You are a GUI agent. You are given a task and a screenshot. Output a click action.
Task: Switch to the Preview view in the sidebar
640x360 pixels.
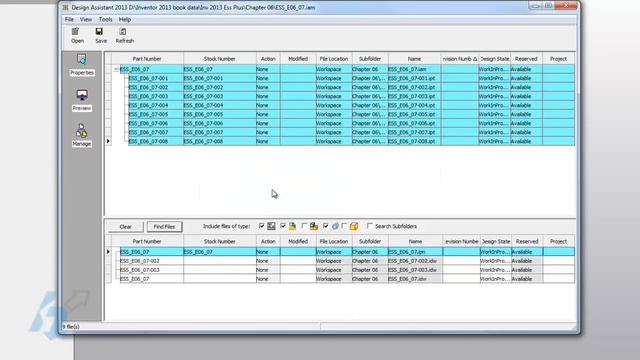82,100
